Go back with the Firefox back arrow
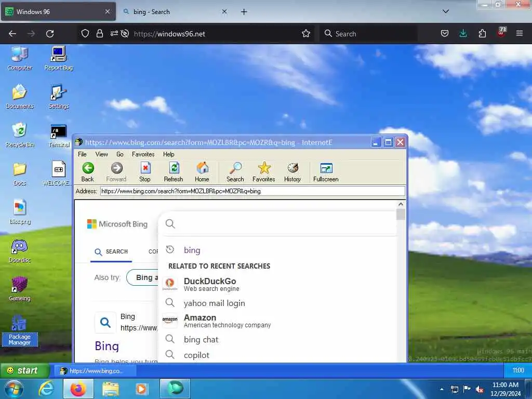 [x=12, y=34]
